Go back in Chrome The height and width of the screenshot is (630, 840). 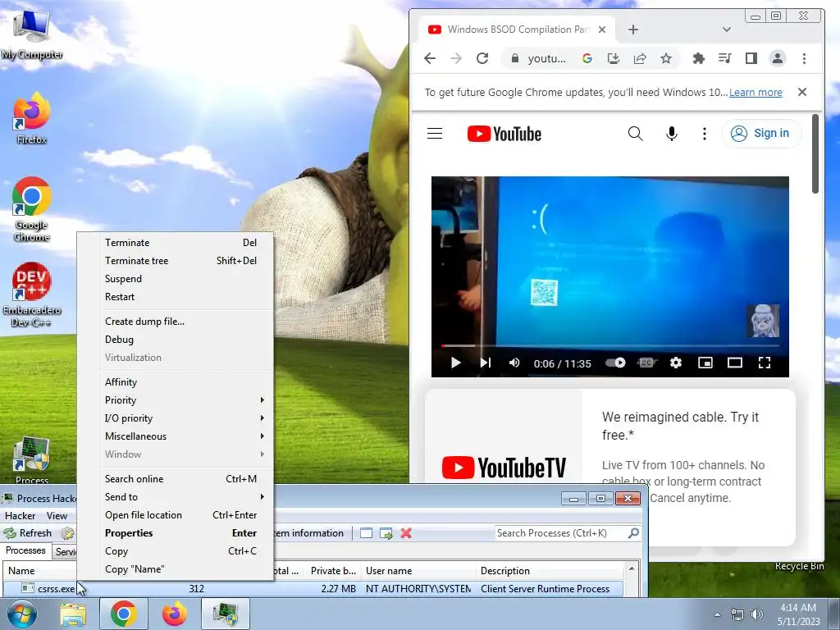pos(430,58)
